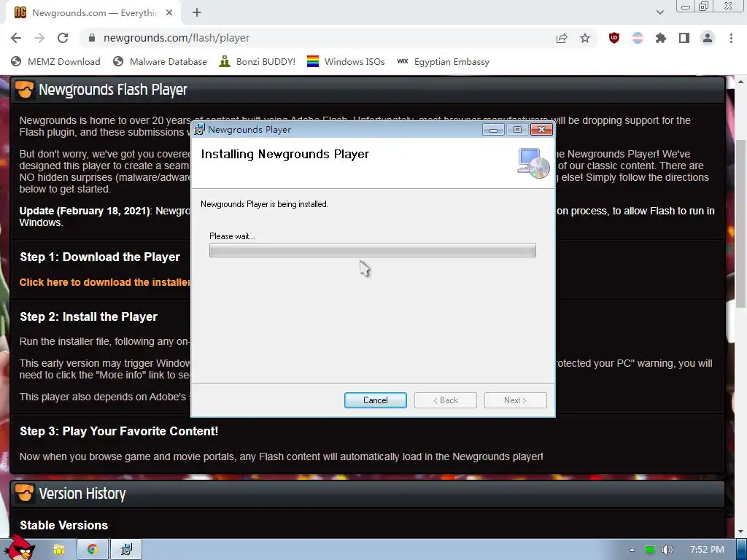Switch to Chrome in the taskbar
The width and height of the screenshot is (747, 560).
(93, 550)
